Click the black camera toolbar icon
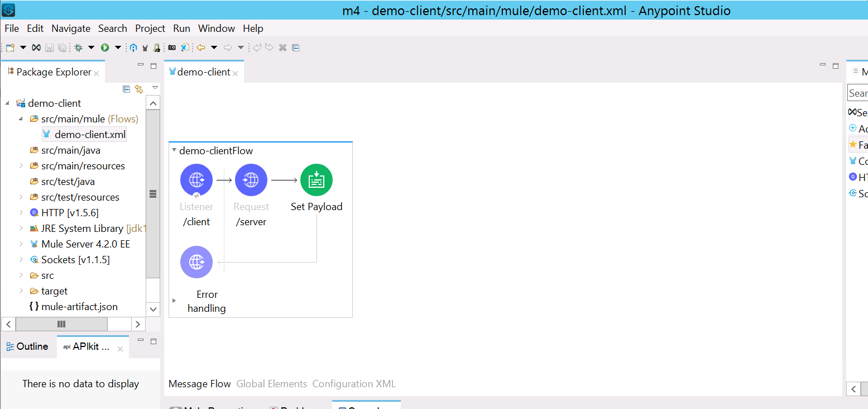 [172, 48]
